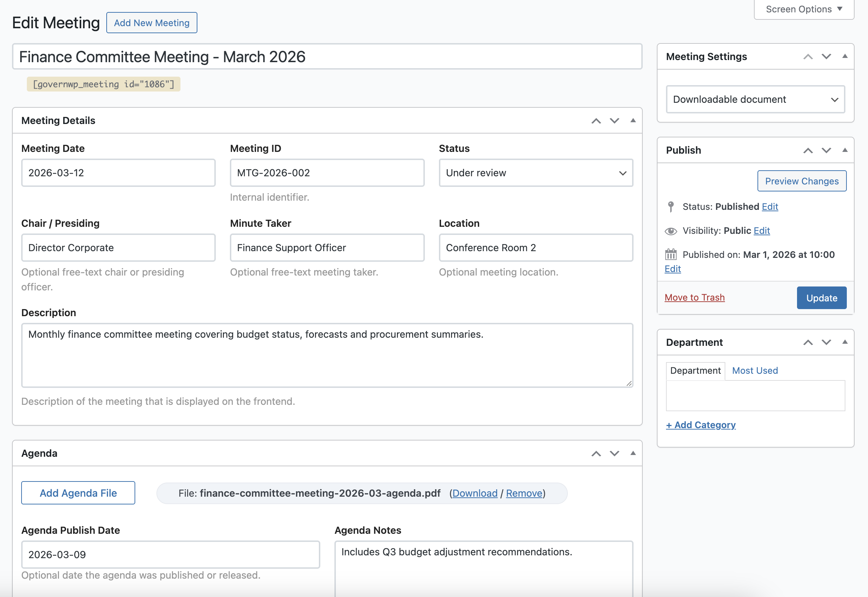
Task: Move Meeting Details panel up
Action: coord(596,121)
